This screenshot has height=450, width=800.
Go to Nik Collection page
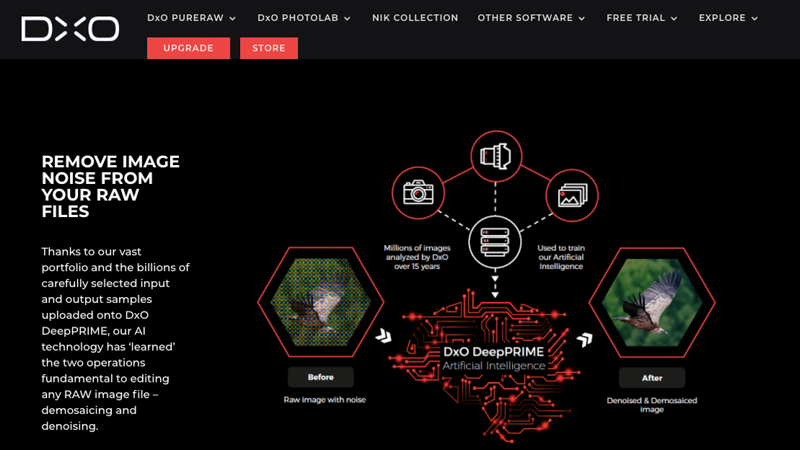[x=415, y=18]
